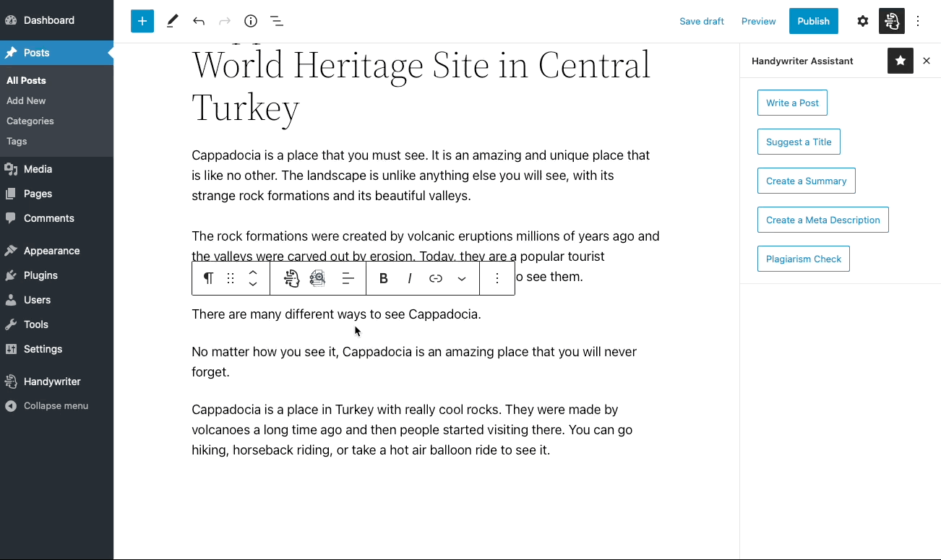Unpin Handywriter Assistant using the star icon

pos(901,61)
